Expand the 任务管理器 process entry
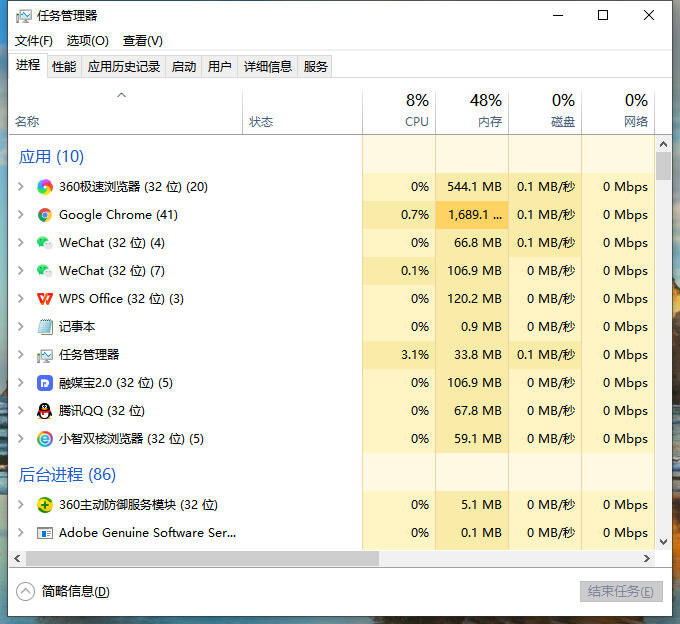680x624 pixels. point(20,355)
